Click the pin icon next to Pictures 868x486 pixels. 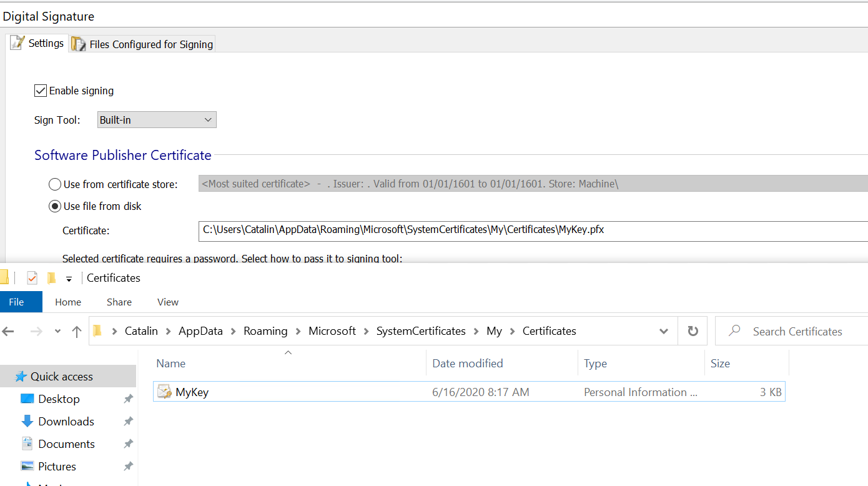(128, 466)
